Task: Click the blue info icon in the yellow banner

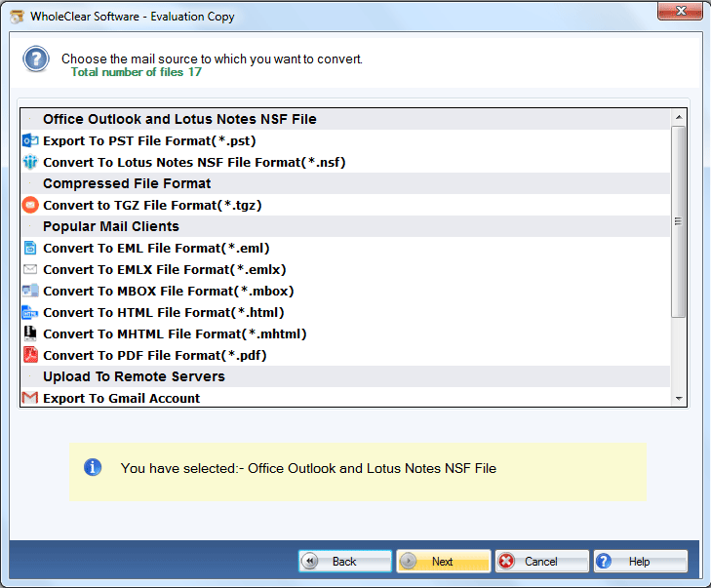Action: 93,467
